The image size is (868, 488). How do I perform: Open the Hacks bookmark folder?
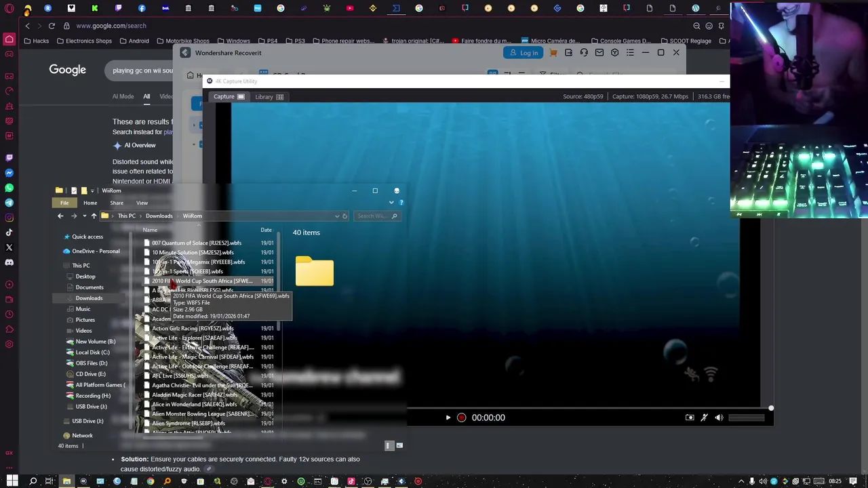(37, 41)
